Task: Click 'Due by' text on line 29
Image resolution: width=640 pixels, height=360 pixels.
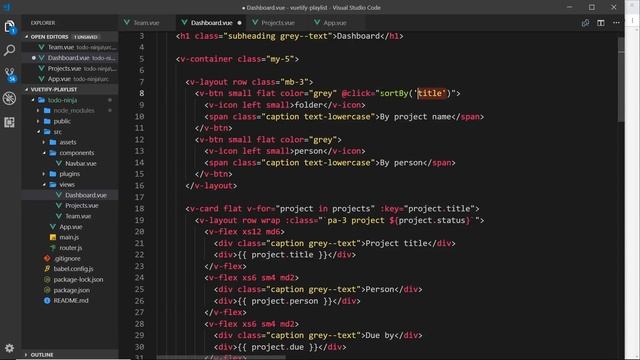Action: 380,336
